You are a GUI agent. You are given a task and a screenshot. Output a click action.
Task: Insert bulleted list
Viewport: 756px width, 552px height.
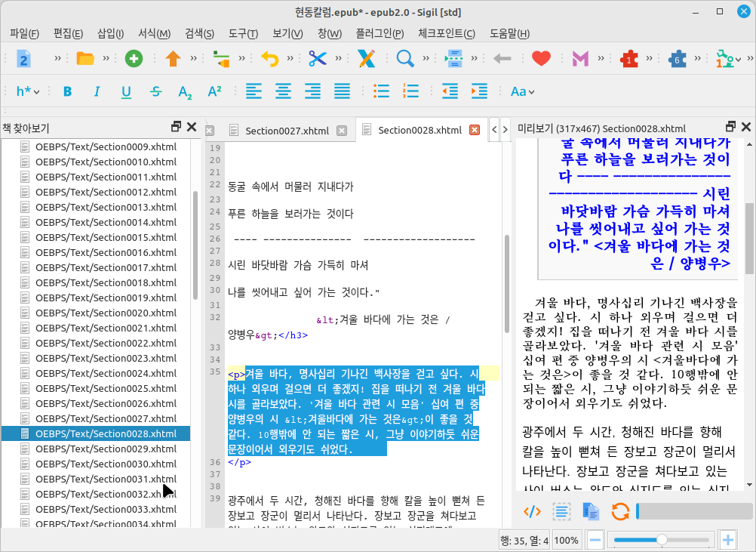[x=381, y=91]
